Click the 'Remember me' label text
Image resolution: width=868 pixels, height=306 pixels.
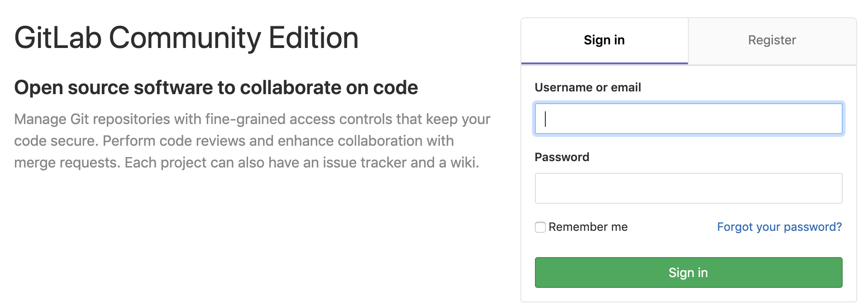[x=588, y=227]
